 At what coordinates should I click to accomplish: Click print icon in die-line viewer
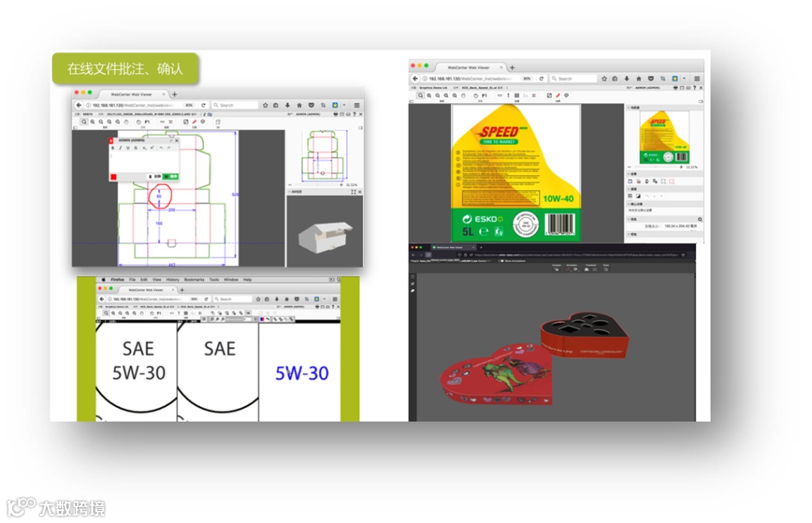(x=335, y=114)
